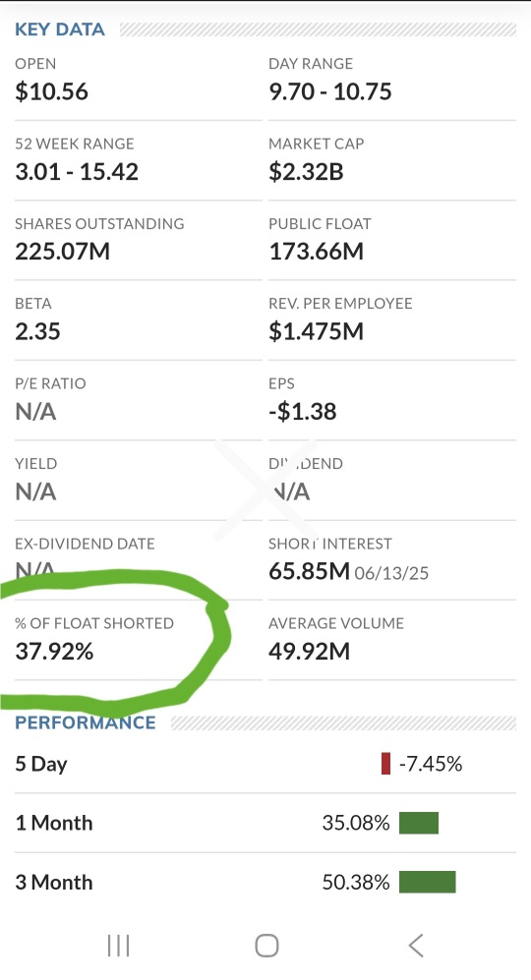Viewport: 531px width, 980px height.
Task: Tap the Short Interest 65.85M value
Action: coord(310,571)
